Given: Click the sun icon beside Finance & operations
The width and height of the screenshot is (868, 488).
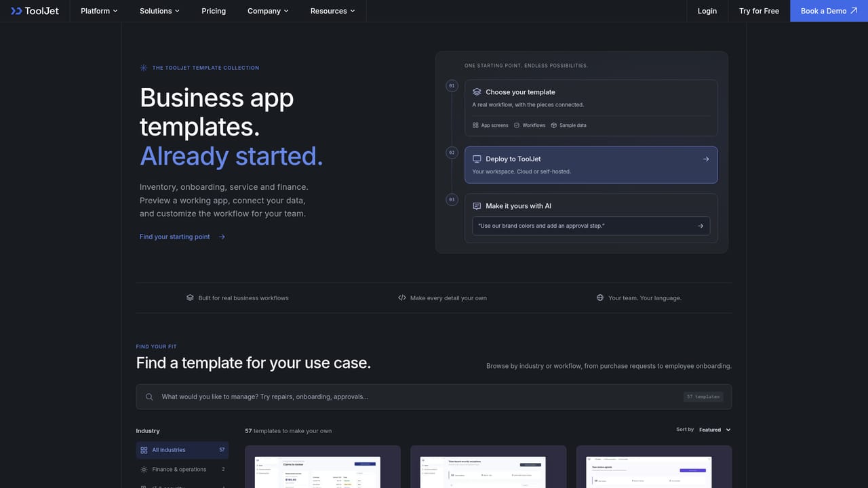Looking at the screenshot, I should tap(144, 469).
